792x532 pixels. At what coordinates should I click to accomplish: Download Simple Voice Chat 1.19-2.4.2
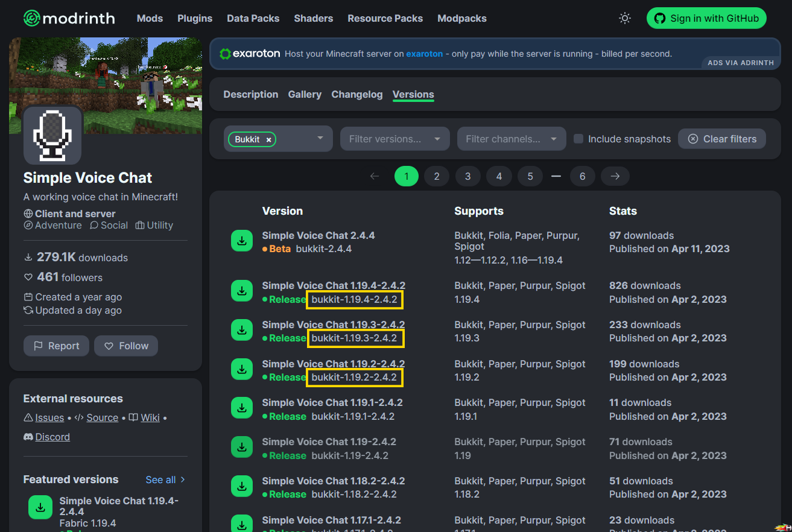[x=242, y=448]
